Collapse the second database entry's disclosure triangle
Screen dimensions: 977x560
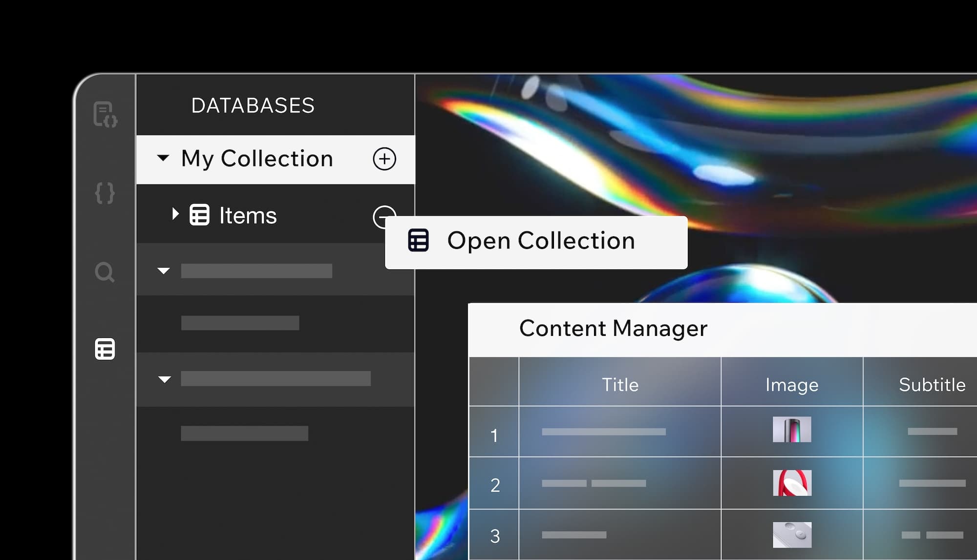click(x=163, y=270)
